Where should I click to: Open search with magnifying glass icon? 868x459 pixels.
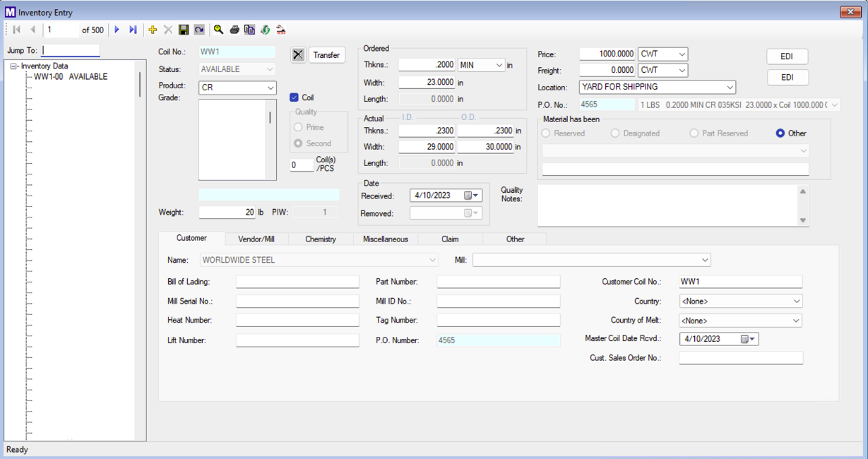click(219, 30)
